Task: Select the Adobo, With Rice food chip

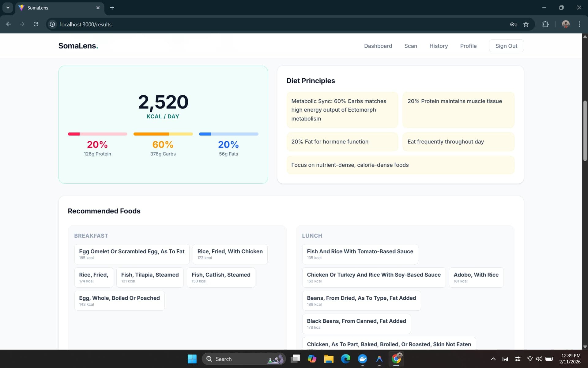Action: point(476,278)
